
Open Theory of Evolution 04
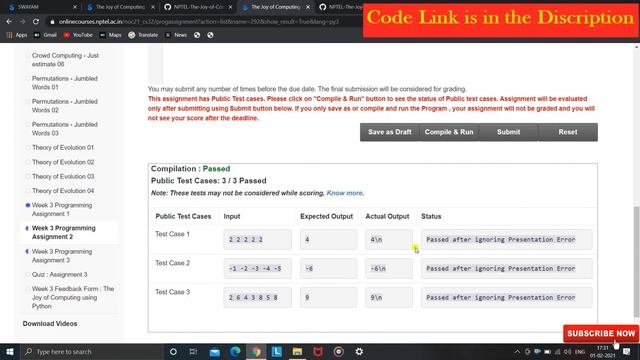coord(63,191)
